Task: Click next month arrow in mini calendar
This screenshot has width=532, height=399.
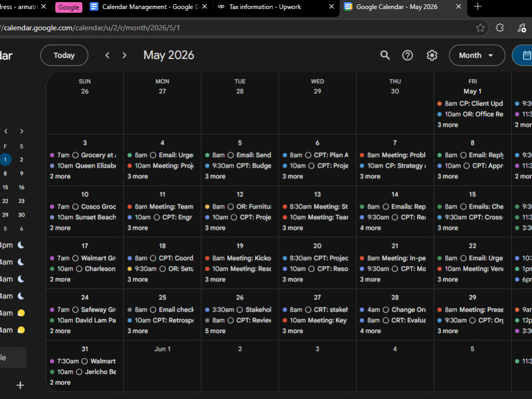Action: (22, 131)
